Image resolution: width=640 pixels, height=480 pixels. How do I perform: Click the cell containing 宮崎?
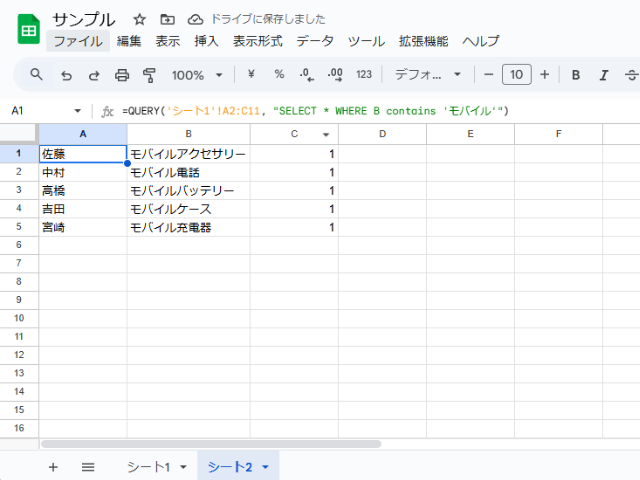point(83,227)
